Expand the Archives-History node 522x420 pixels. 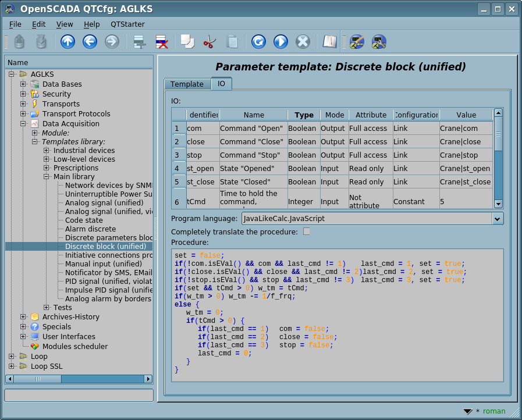pyautogui.click(x=23, y=317)
